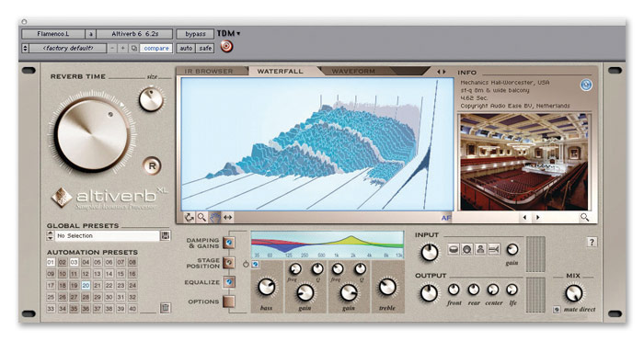This screenshot has width=644, height=341.
Task: Switch to the IR Browser tab
Action: (209, 71)
